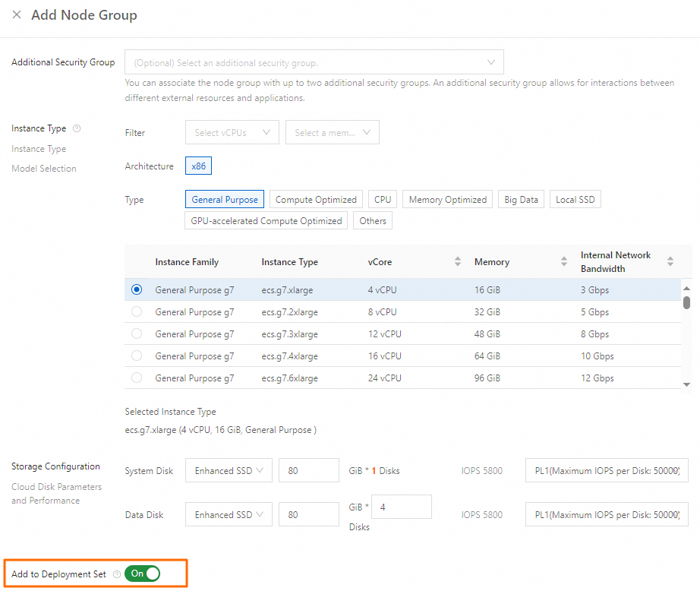Click the 48 GiB memory cell
Screen dimensions: 700x591
click(x=487, y=333)
